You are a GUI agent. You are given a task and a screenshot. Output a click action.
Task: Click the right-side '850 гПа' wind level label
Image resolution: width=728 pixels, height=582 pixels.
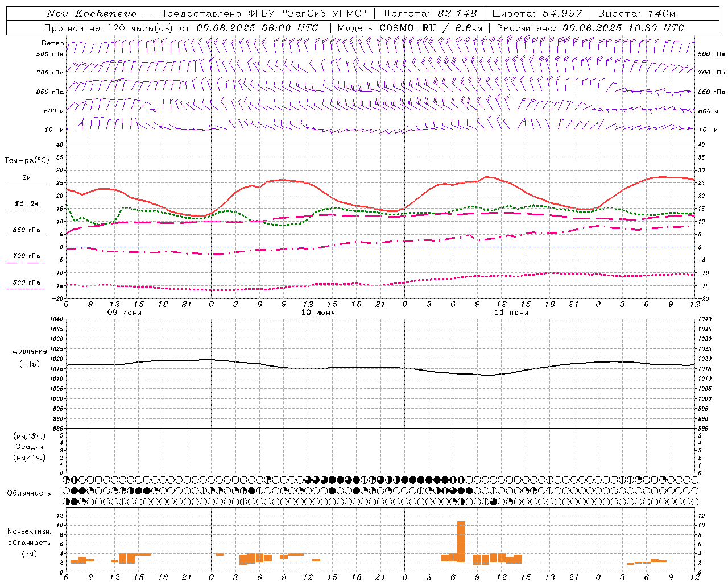coord(712,92)
